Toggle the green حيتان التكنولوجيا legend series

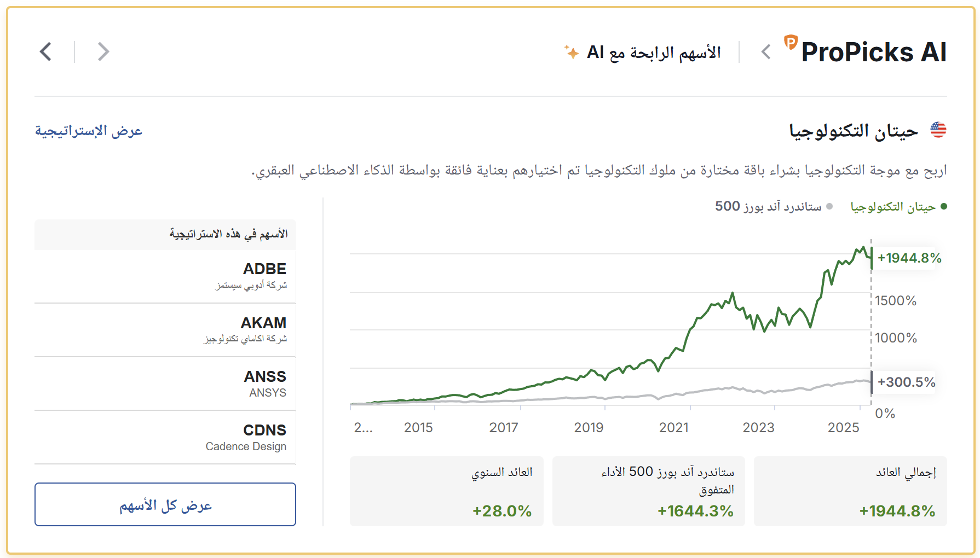pos(898,206)
